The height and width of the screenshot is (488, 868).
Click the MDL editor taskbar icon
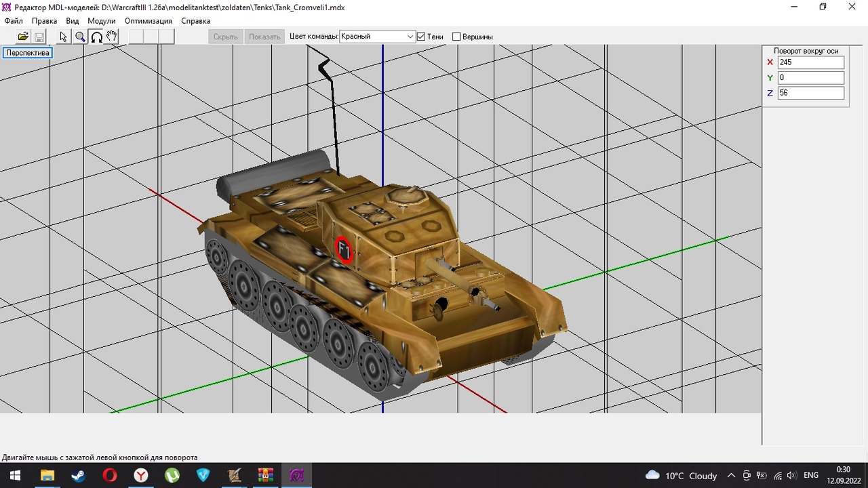(x=296, y=475)
